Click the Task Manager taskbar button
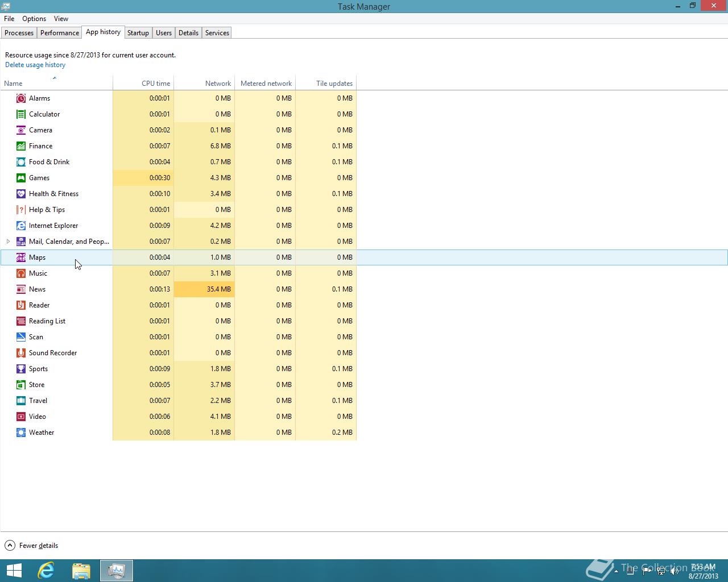 (117, 571)
